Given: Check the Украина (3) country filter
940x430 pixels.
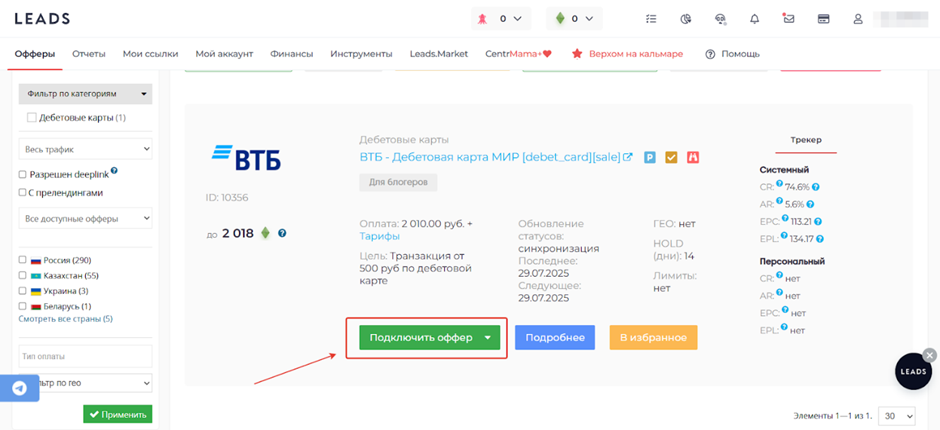Looking at the screenshot, I should point(23,291).
